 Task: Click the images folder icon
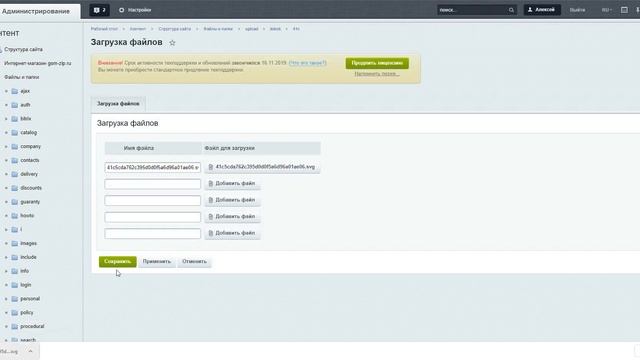pos(15,243)
